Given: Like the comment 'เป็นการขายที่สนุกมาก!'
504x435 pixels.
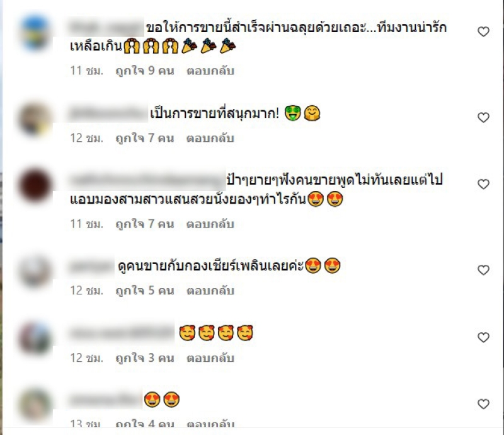Looking at the screenshot, I should (483, 117).
